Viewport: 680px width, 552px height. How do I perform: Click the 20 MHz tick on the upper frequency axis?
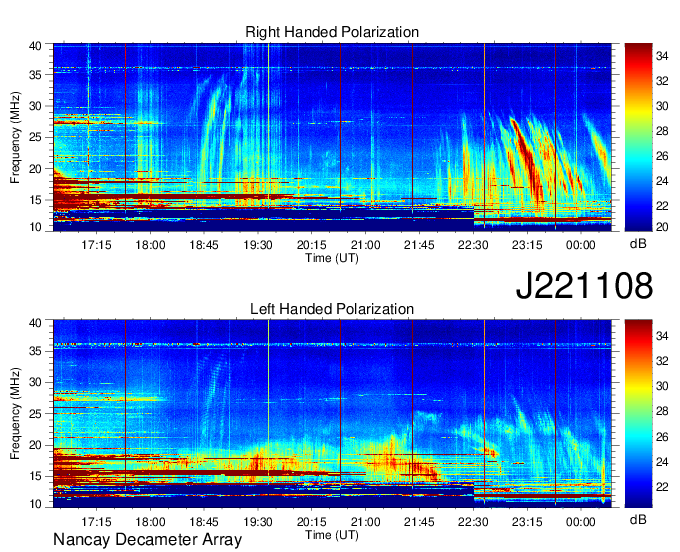pyautogui.click(x=35, y=169)
